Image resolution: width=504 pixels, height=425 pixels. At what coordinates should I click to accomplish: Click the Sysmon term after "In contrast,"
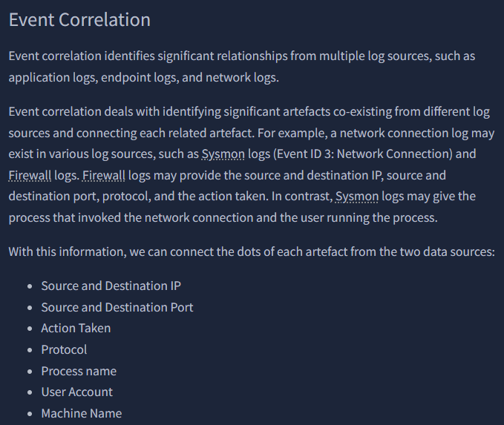pos(357,197)
